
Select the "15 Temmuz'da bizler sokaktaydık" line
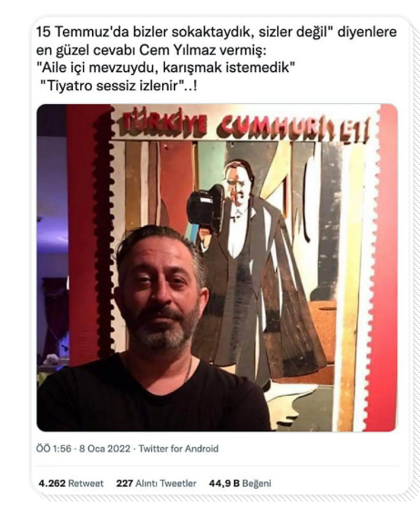[216, 32]
